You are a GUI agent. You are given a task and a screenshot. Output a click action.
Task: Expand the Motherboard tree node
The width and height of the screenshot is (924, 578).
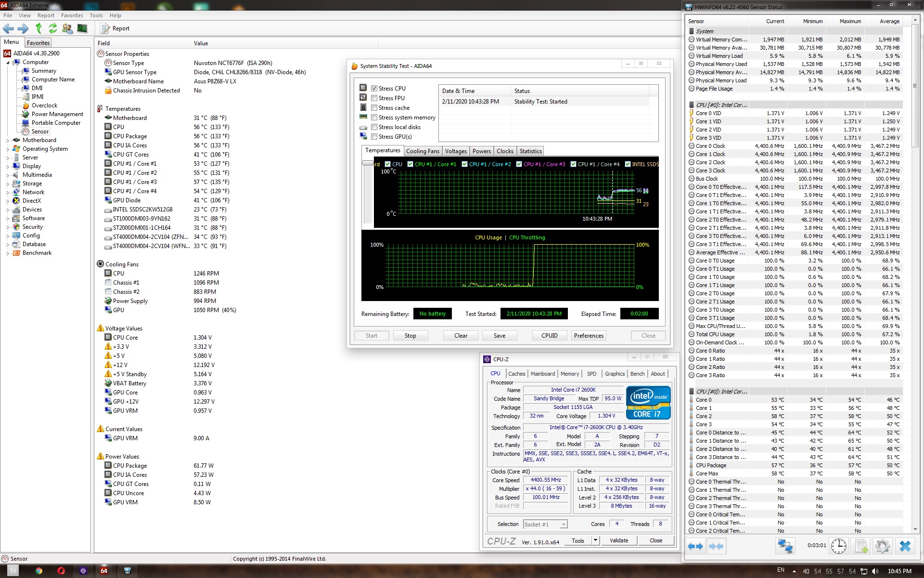pyautogui.click(x=8, y=140)
